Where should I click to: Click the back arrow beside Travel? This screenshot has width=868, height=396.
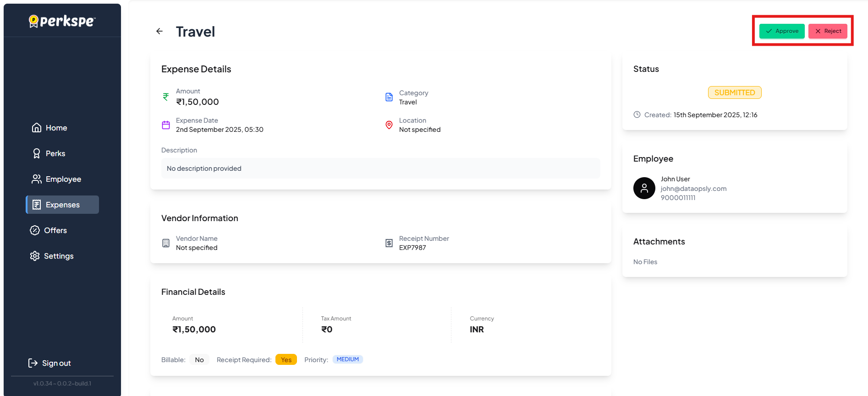[159, 31]
